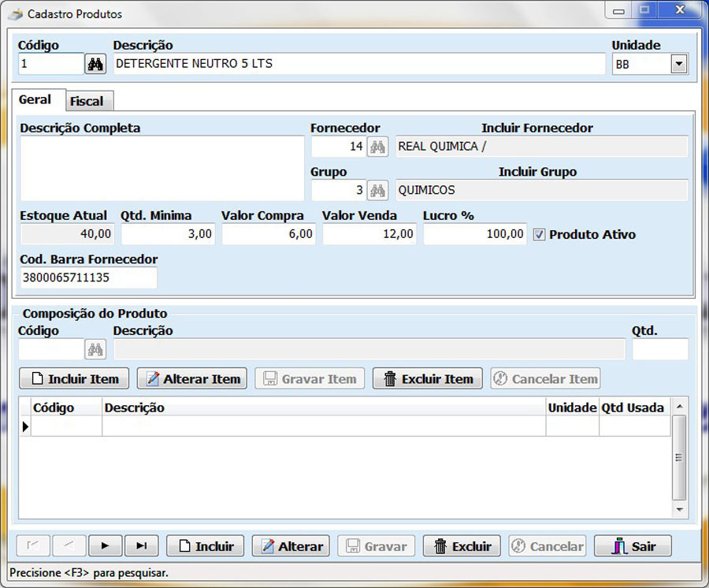Click the bottom Incluir button

click(206, 545)
